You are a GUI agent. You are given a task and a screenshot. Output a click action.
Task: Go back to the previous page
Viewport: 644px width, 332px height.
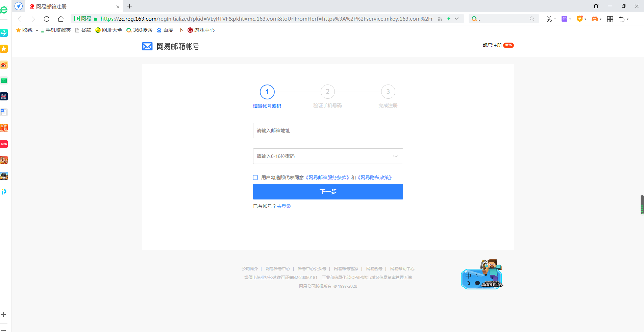19,19
